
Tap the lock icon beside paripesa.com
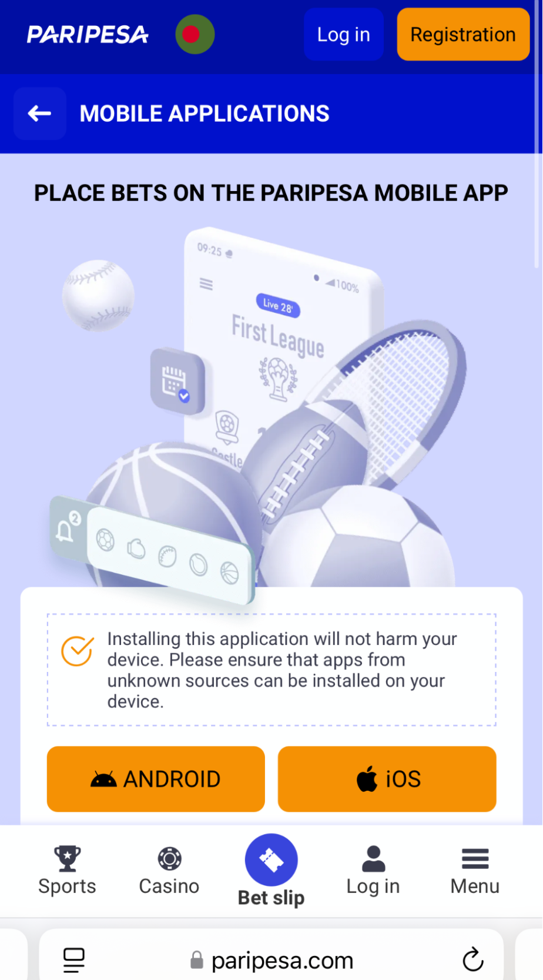[197, 961]
